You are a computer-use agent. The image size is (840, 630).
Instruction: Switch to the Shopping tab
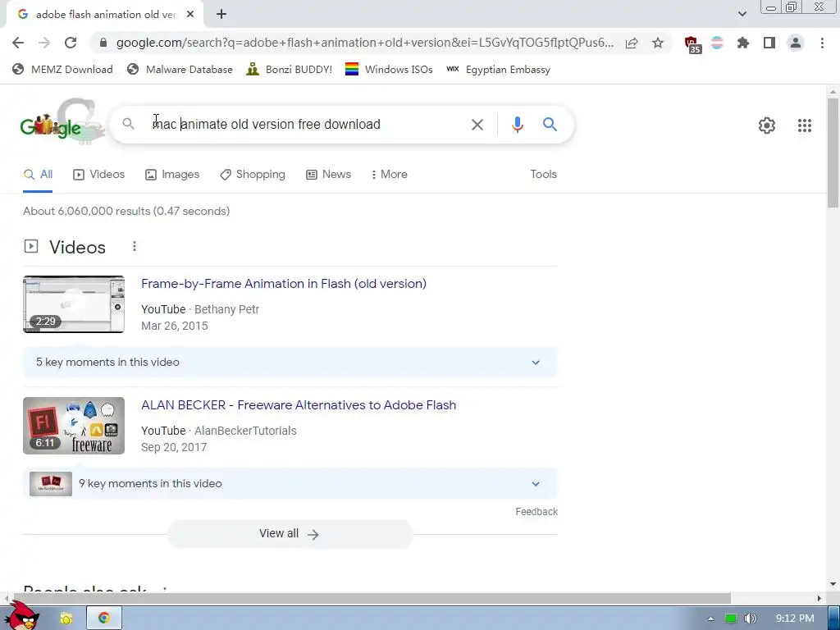click(253, 175)
